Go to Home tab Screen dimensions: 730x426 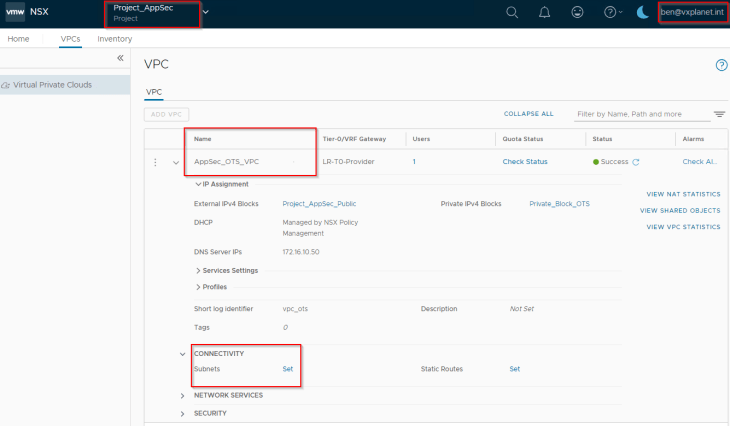tap(18, 39)
